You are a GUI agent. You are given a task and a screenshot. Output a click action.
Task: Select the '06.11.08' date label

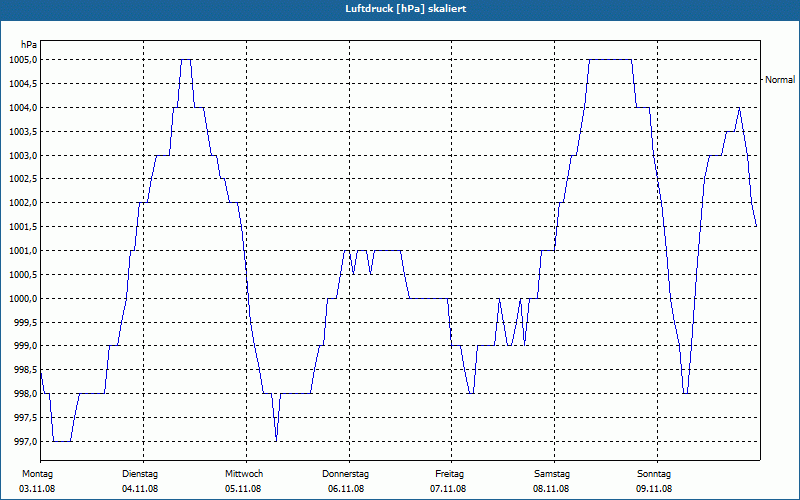coord(346,489)
